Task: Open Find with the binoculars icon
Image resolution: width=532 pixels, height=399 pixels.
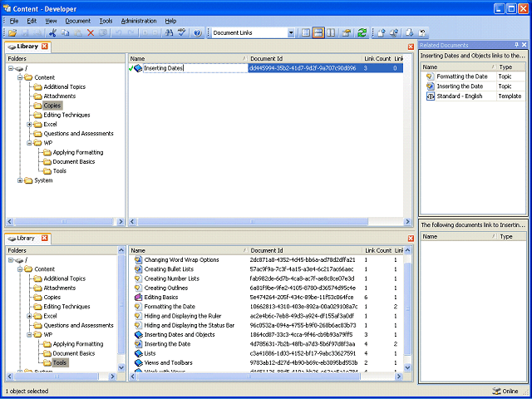Action: coord(169,33)
